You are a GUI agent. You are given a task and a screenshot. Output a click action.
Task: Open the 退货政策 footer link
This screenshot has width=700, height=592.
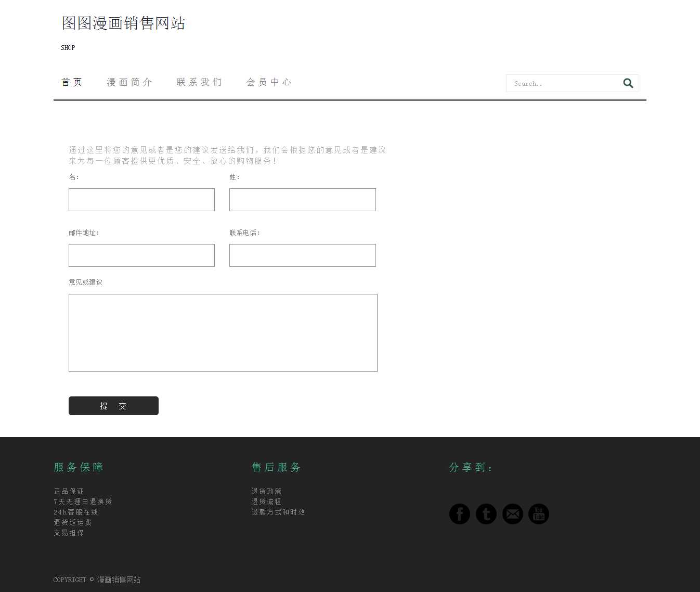266,491
